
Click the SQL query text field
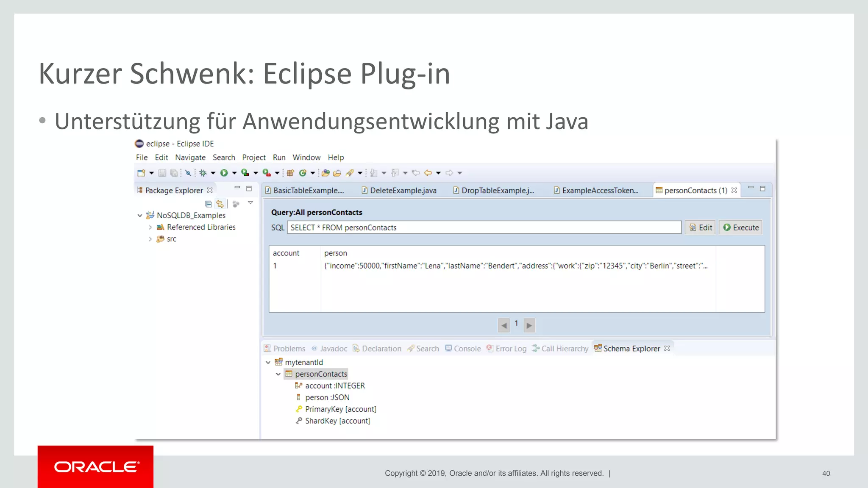484,227
